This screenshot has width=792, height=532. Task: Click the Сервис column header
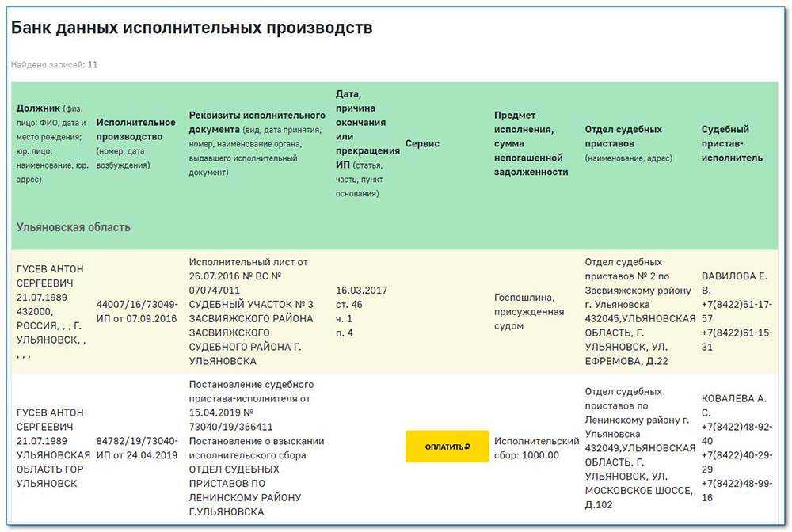[x=422, y=144]
